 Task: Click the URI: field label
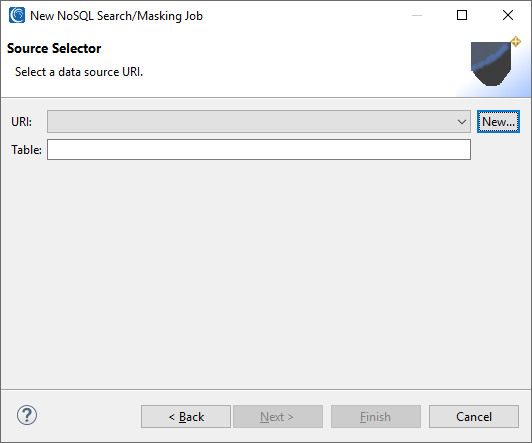[22, 122]
